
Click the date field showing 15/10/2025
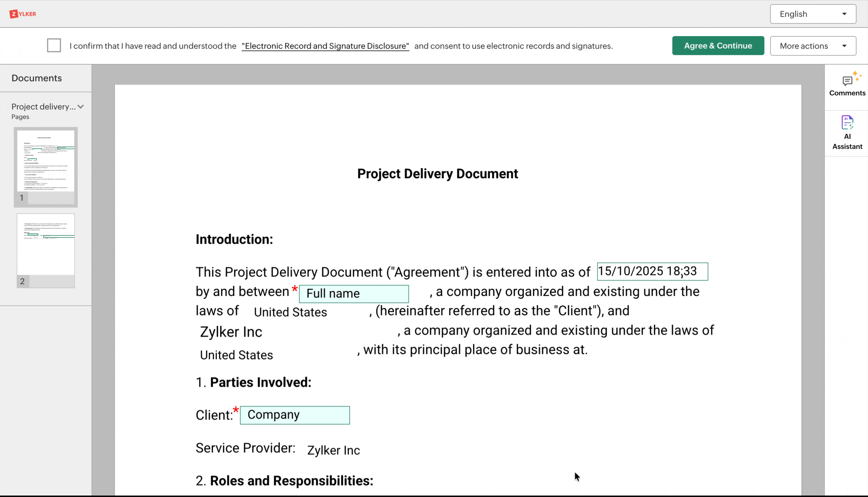click(652, 272)
